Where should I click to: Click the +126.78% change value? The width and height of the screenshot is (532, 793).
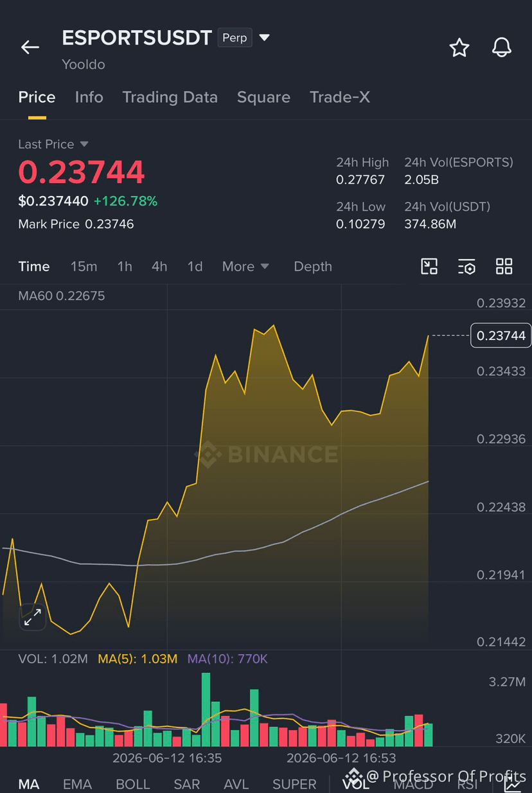coord(125,201)
